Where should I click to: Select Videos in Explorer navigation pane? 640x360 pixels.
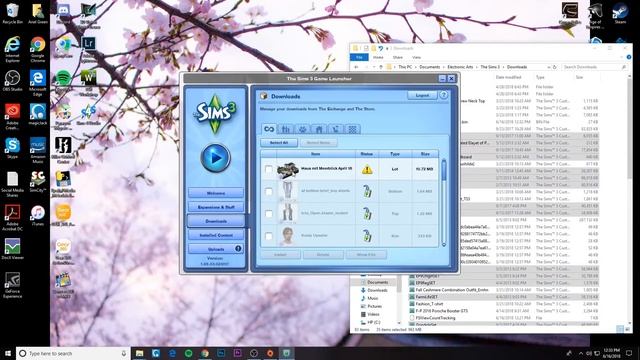coord(373,314)
